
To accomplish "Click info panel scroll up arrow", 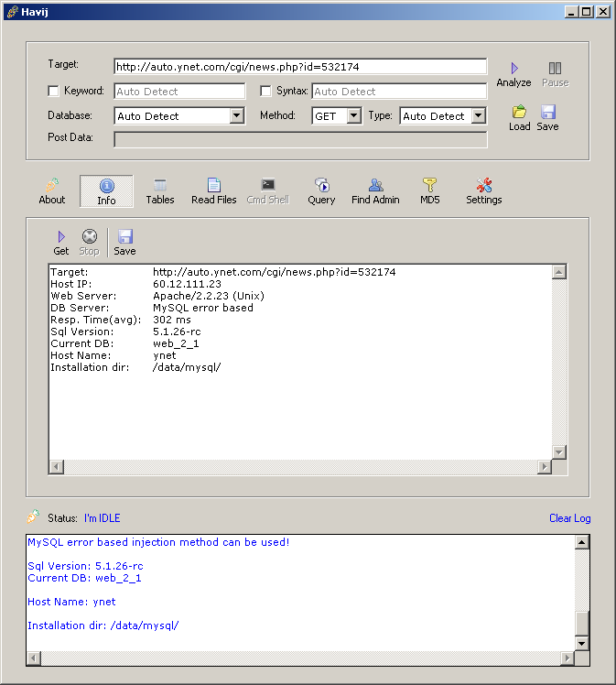I will pyautogui.click(x=559, y=272).
